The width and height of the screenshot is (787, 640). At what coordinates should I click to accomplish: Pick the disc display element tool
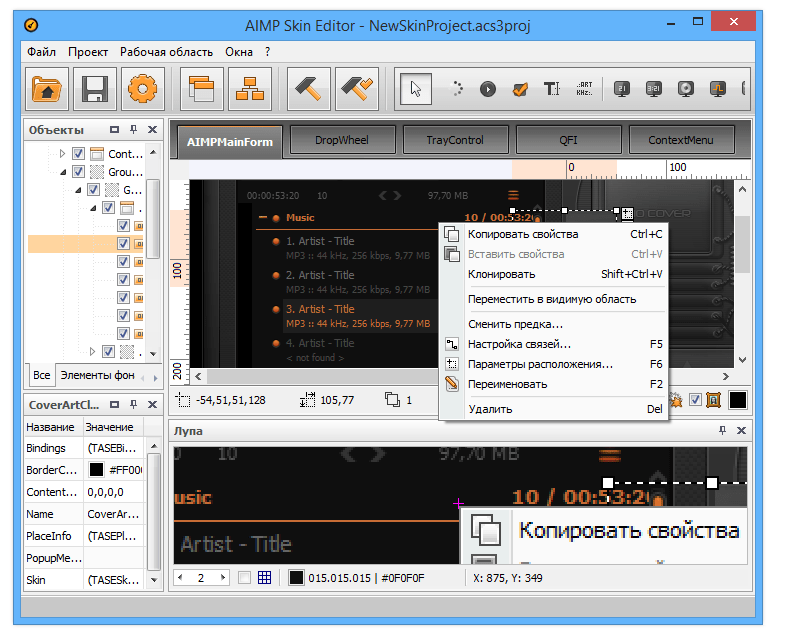click(x=686, y=89)
